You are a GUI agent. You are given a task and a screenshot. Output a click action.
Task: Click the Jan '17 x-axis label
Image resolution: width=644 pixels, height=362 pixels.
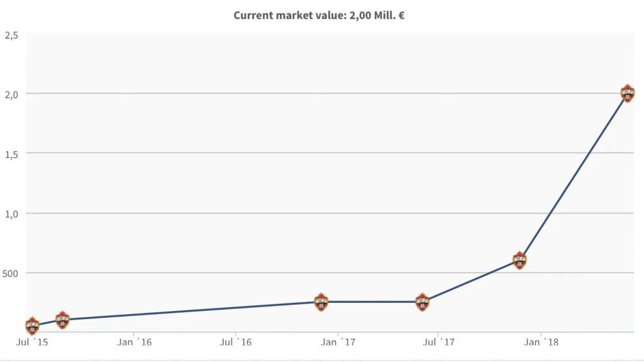coord(337,343)
